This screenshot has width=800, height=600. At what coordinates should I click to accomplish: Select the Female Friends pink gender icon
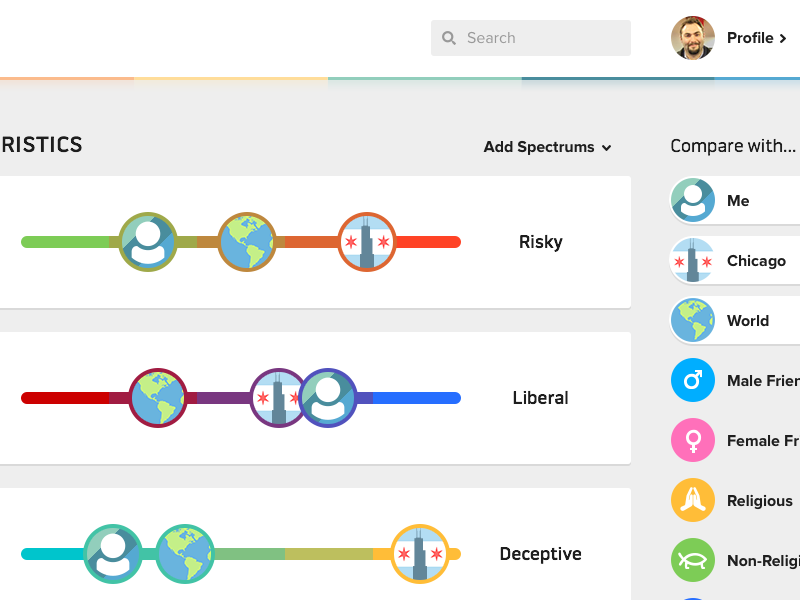[693, 440]
